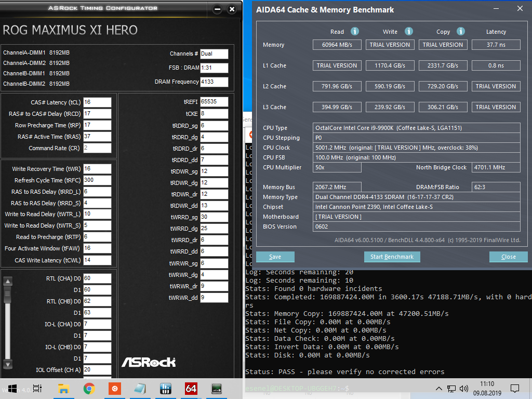Click the Write info icon
This screenshot has width=532, height=399.
(408, 31)
